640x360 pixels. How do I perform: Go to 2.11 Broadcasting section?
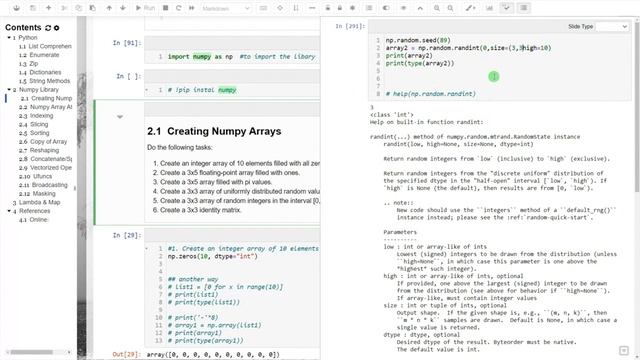[43, 185]
